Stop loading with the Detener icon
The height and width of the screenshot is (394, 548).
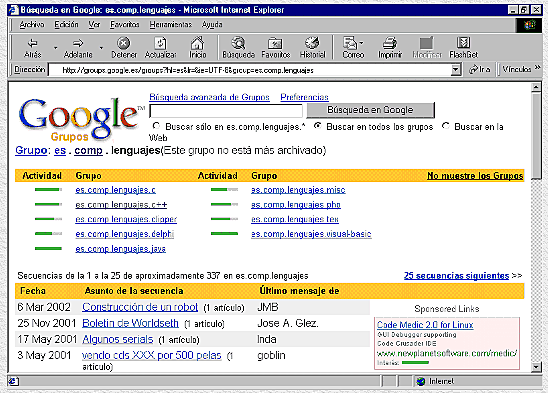pyautogui.click(x=124, y=43)
